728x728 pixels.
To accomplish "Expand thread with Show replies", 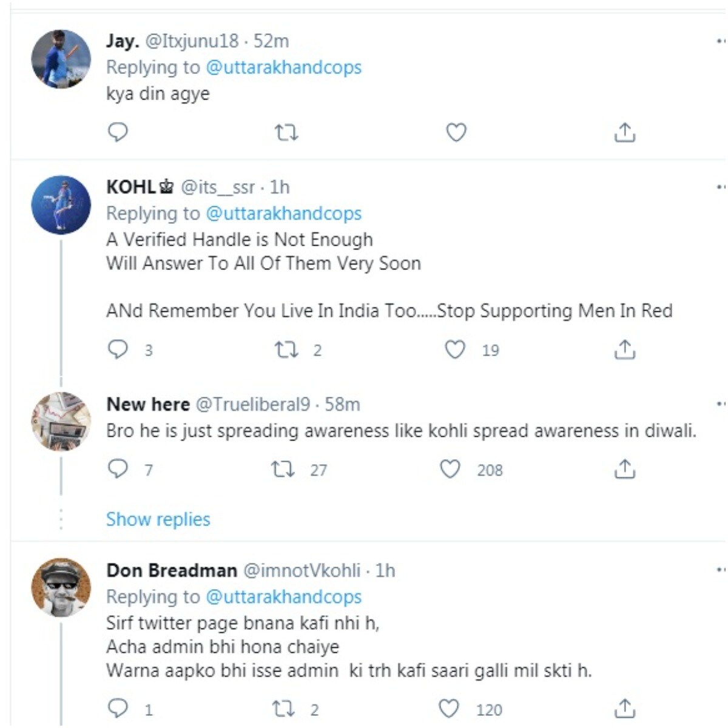I will (x=158, y=519).
